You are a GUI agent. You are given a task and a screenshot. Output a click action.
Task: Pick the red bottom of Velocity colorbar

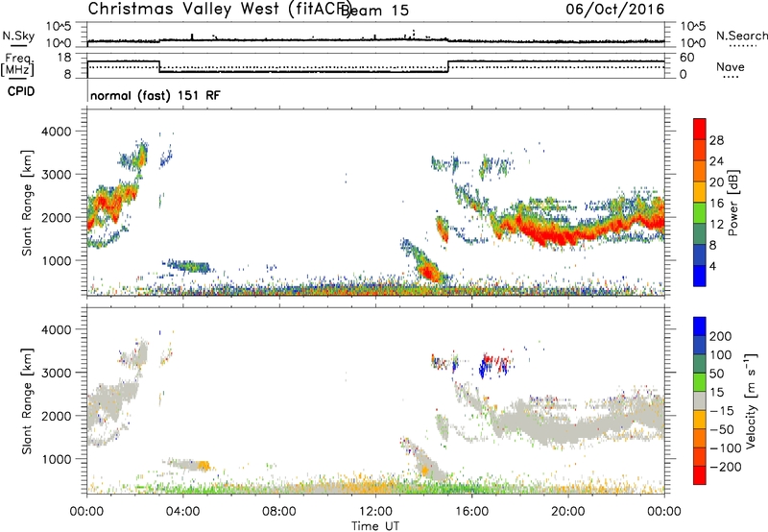(x=700, y=475)
